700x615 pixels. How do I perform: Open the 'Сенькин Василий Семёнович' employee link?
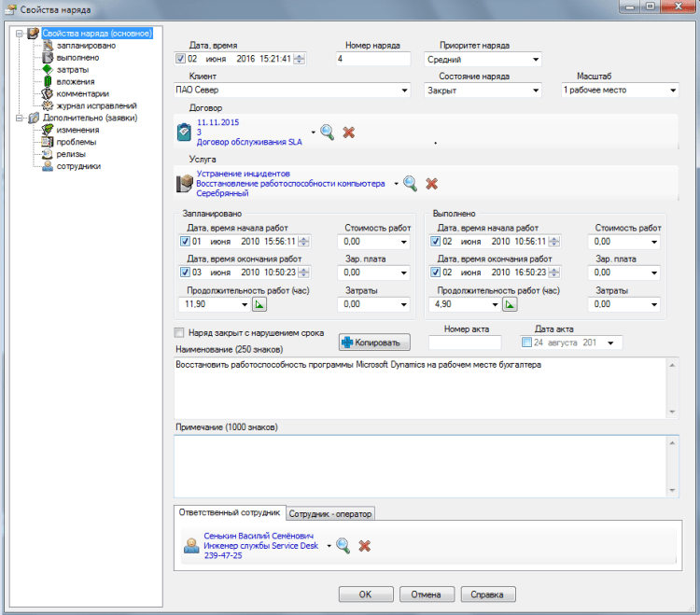[259, 536]
